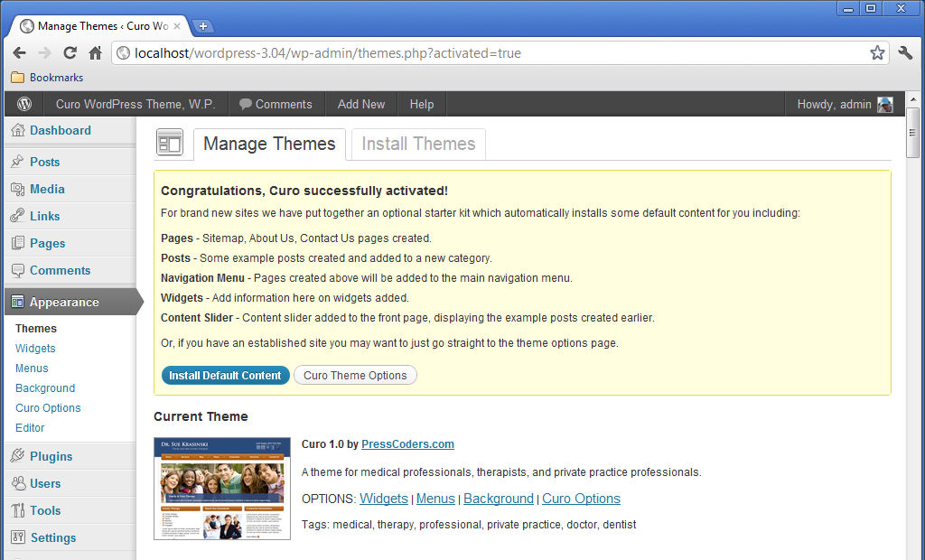Switch to the Install Themes tab
925x560 pixels.
[417, 144]
